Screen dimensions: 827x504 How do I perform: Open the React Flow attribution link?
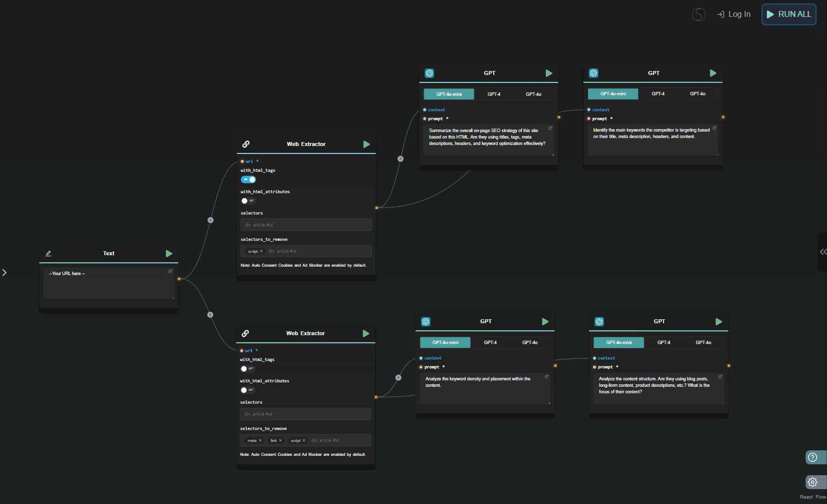[x=813, y=497]
